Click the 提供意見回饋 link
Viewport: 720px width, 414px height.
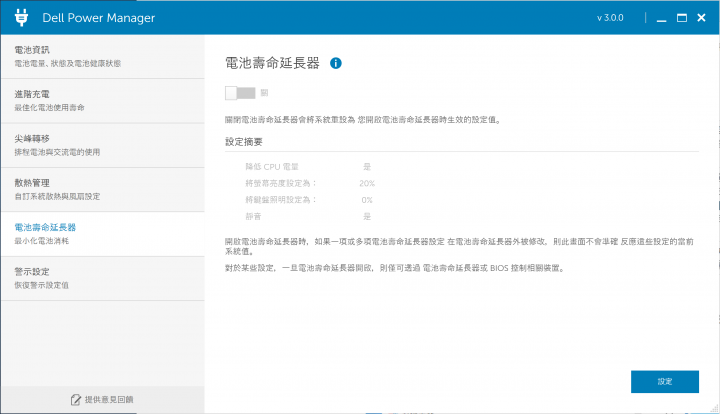(109, 400)
